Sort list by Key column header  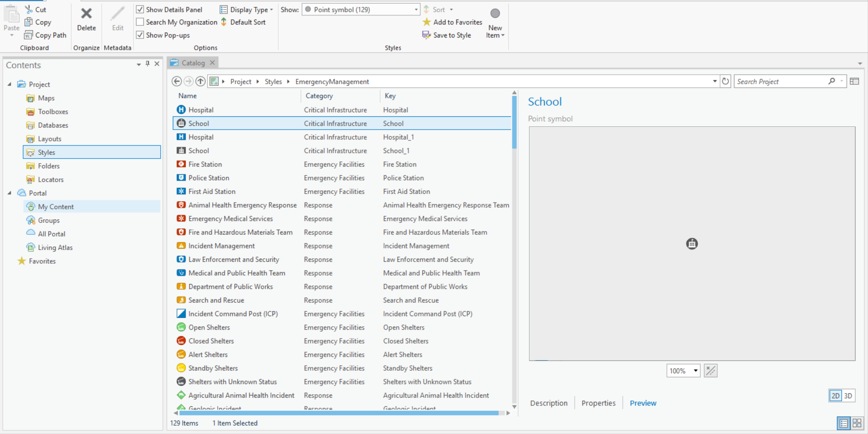coord(390,96)
